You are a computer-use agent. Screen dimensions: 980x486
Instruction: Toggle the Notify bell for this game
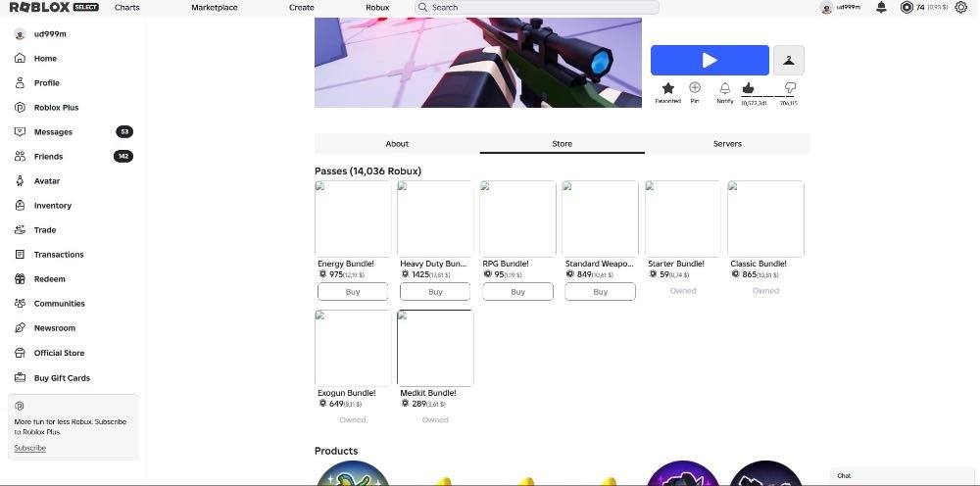725,88
